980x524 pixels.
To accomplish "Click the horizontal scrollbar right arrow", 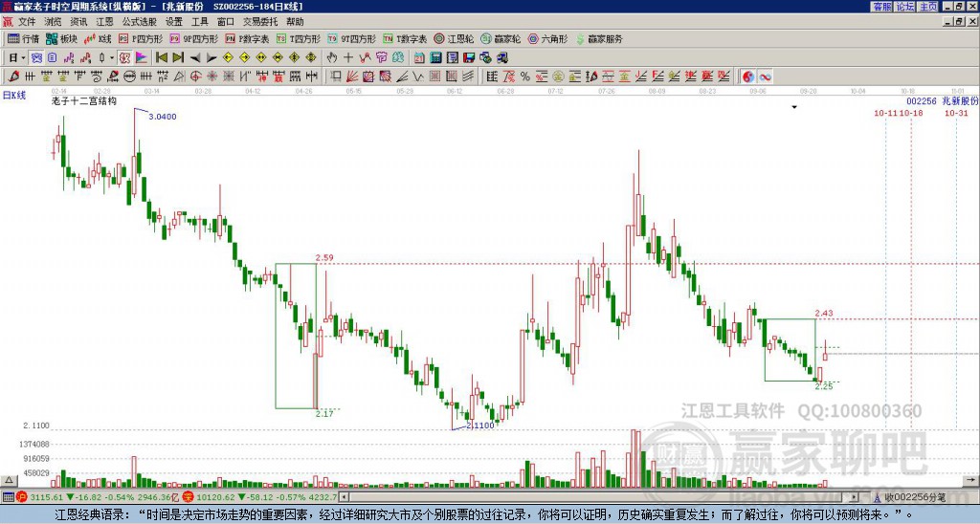I will [x=855, y=497].
